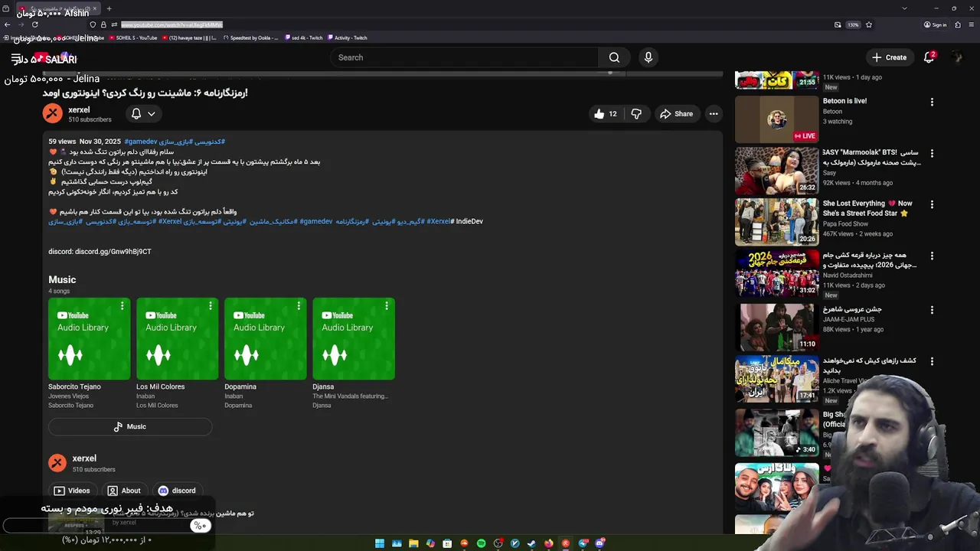Viewport: 980px width, 551px height.
Task: Expand notification options chevron next to bell
Action: click(x=152, y=114)
